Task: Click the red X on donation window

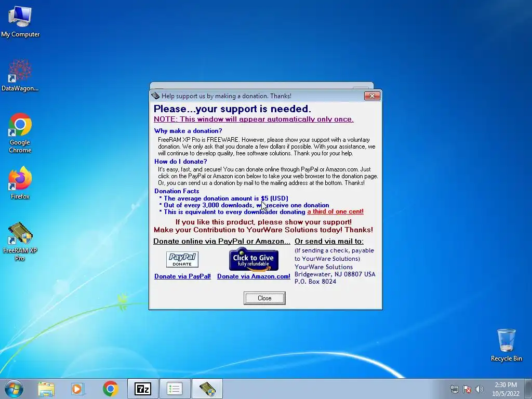Action: (x=372, y=96)
